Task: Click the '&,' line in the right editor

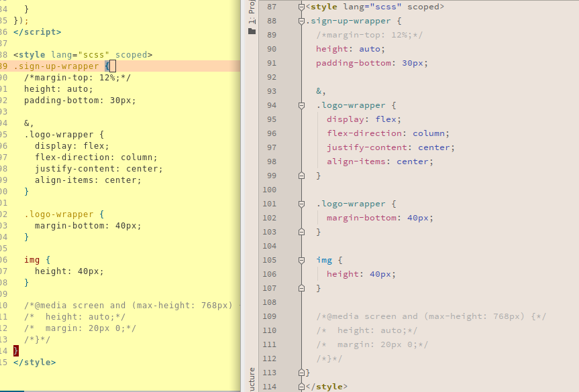Action: click(x=321, y=91)
